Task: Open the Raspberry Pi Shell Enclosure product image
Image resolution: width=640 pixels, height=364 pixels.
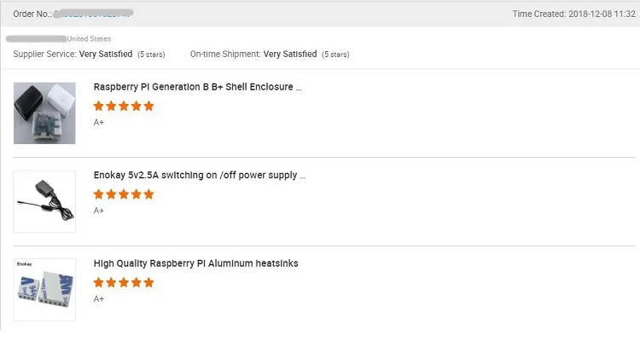Action: (44, 113)
